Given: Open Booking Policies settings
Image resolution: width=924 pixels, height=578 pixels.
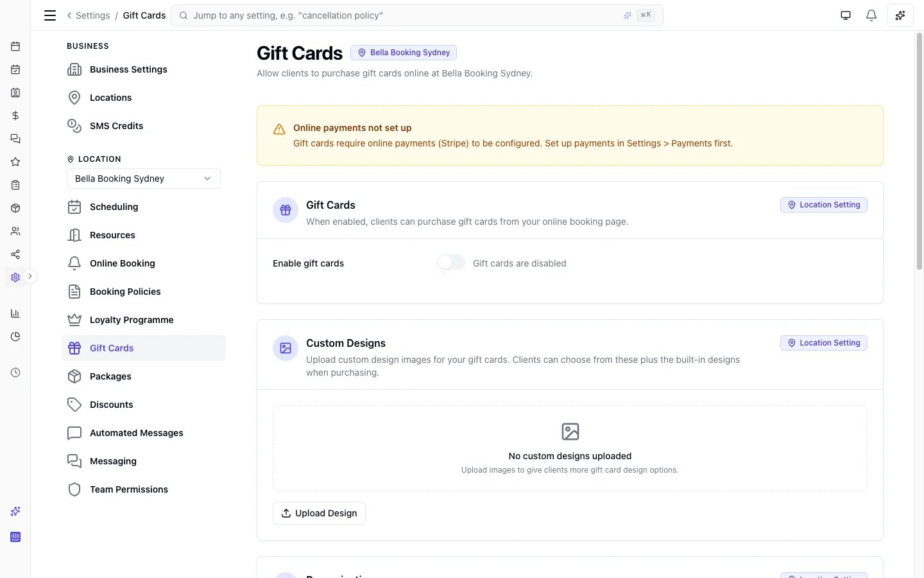Looking at the screenshot, I should [x=144, y=292].
